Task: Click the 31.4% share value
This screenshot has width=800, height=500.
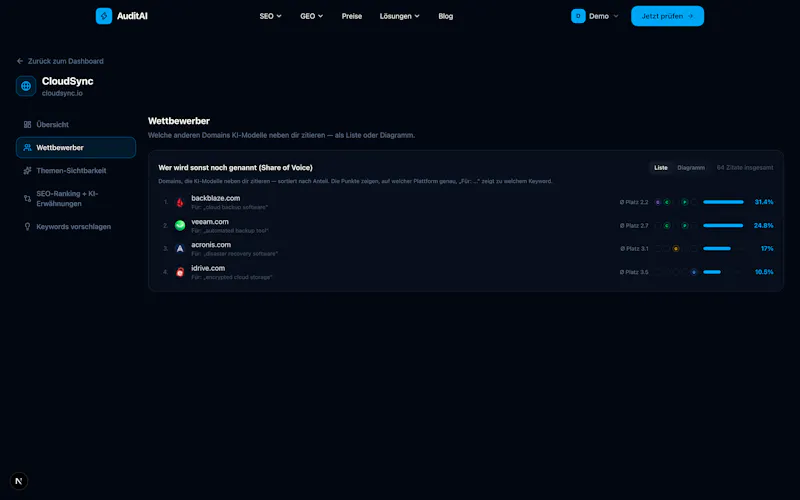Action: point(764,202)
